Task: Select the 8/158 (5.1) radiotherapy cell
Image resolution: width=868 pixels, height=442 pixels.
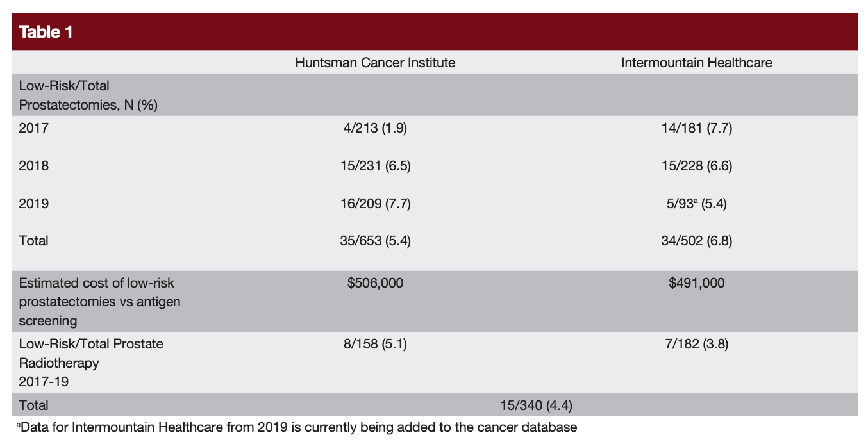Action: pyautogui.click(x=375, y=344)
